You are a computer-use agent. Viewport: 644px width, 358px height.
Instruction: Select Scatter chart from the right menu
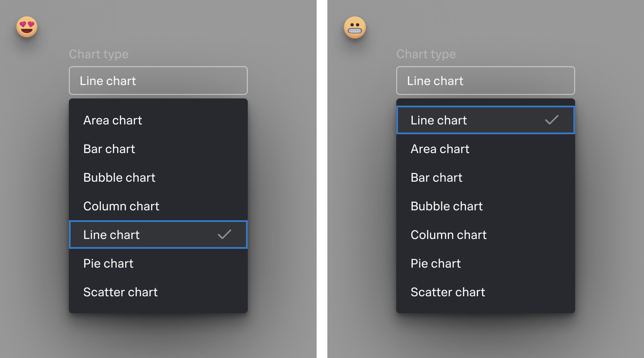448,292
